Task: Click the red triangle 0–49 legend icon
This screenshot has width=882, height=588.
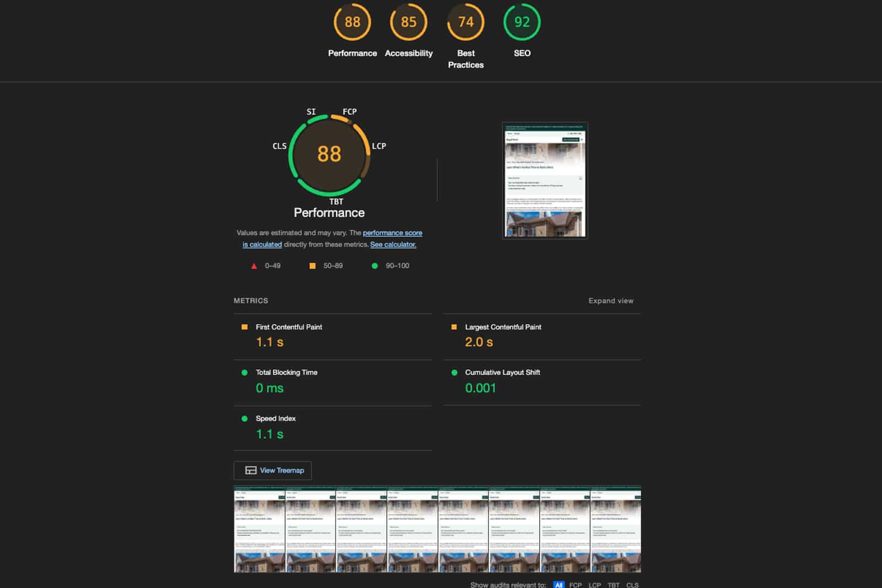Action: 254,266
